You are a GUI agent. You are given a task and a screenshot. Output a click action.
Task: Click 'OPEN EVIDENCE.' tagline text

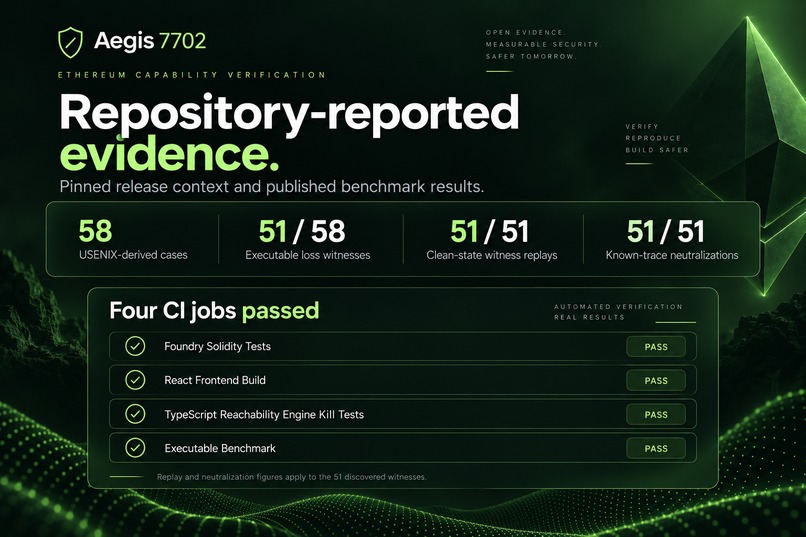tap(525, 32)
